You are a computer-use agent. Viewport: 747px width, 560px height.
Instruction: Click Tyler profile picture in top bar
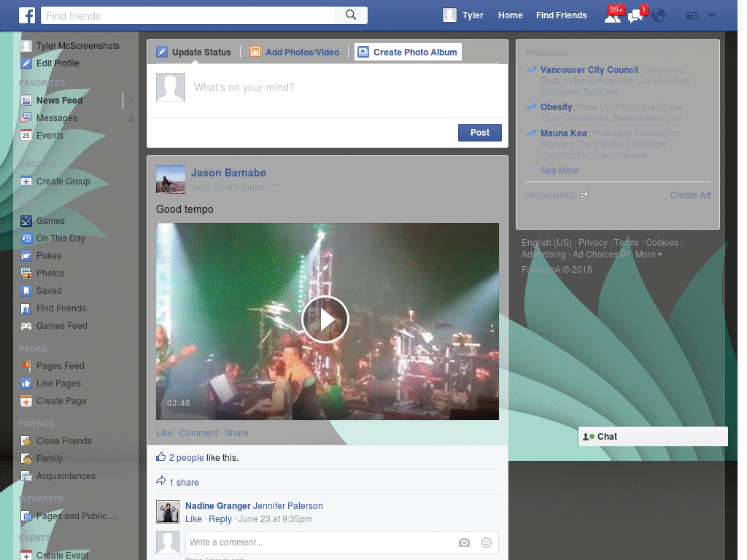pyautogui.click(x=449, y=15)
